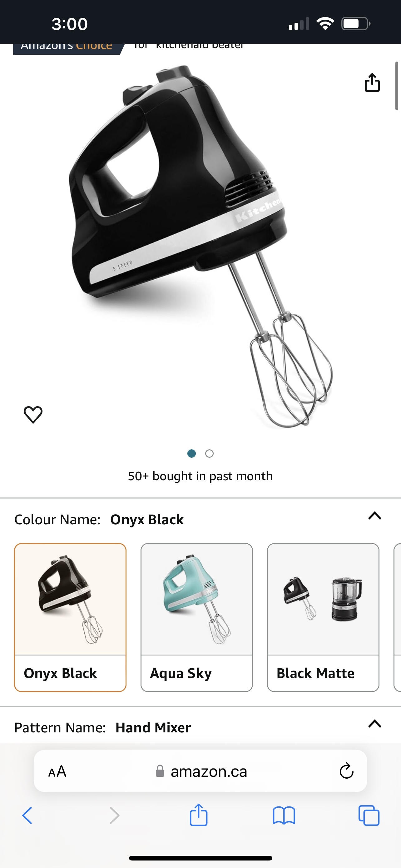The height and width of the screenshot is (868, 401).
Task: Reload the amazon.ca page
Action: pos(346,771)
